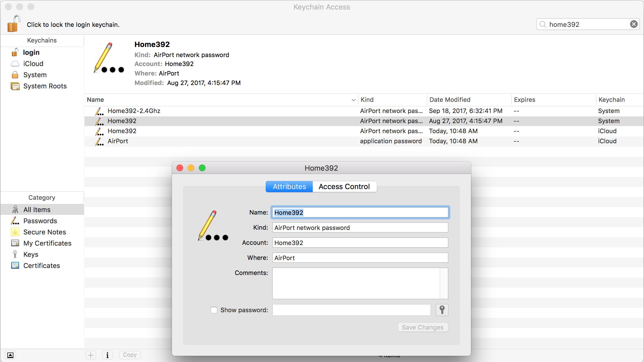Close the Home392 dialog with red button
644x362 pixels.
click(180, 168)
